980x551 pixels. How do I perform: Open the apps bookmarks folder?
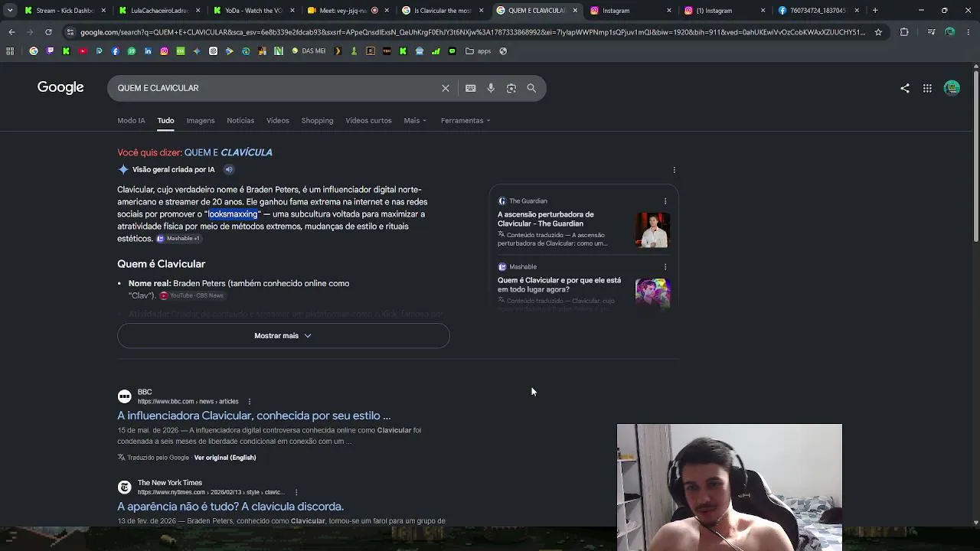click(x=479, y=51)
